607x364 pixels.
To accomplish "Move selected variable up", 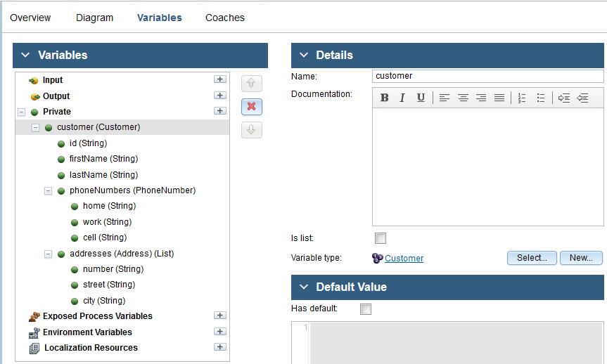I will tap(252, 84).
